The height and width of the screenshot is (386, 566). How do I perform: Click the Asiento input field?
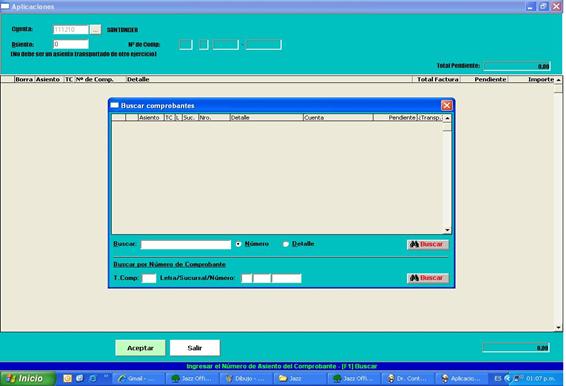click(71, 44)
